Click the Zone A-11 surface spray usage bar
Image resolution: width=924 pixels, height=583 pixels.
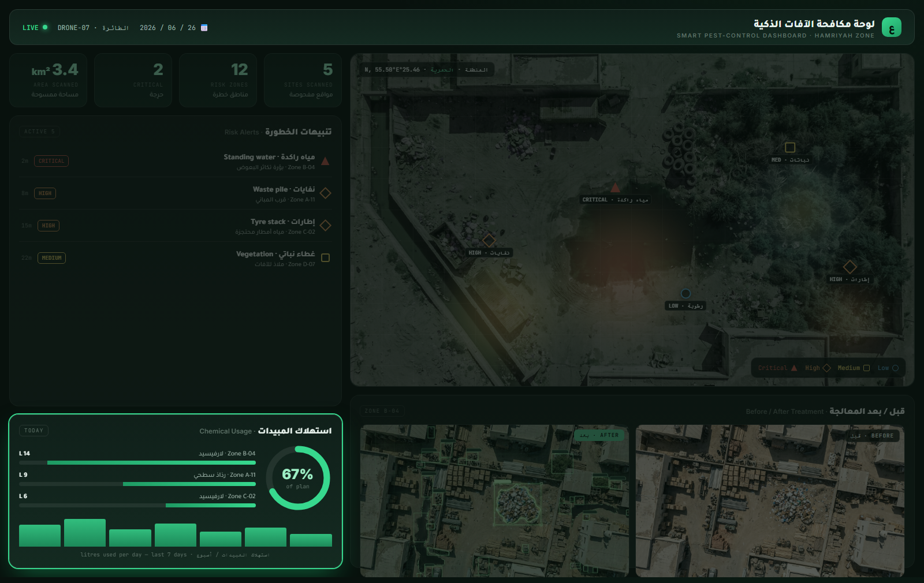point(137,484)
